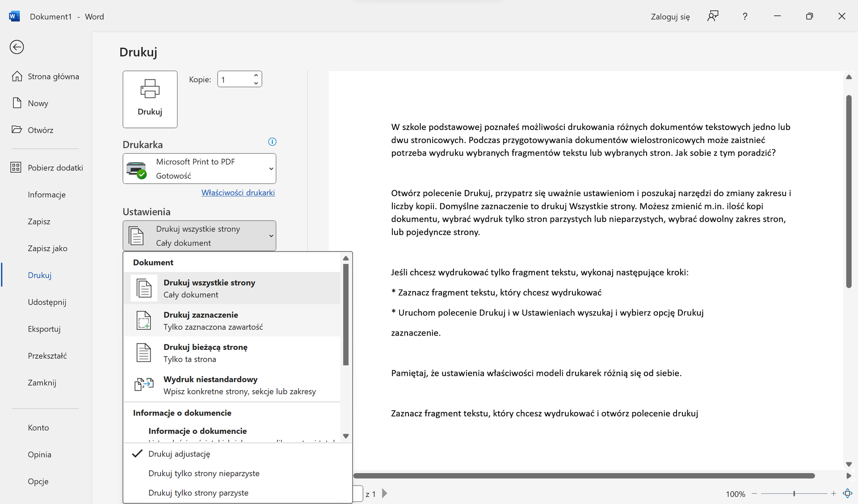Click the Drukuj zaznaczenie option icon
Image resolution: width=858 pixels, height=504 pixels.
click(143, 320)
